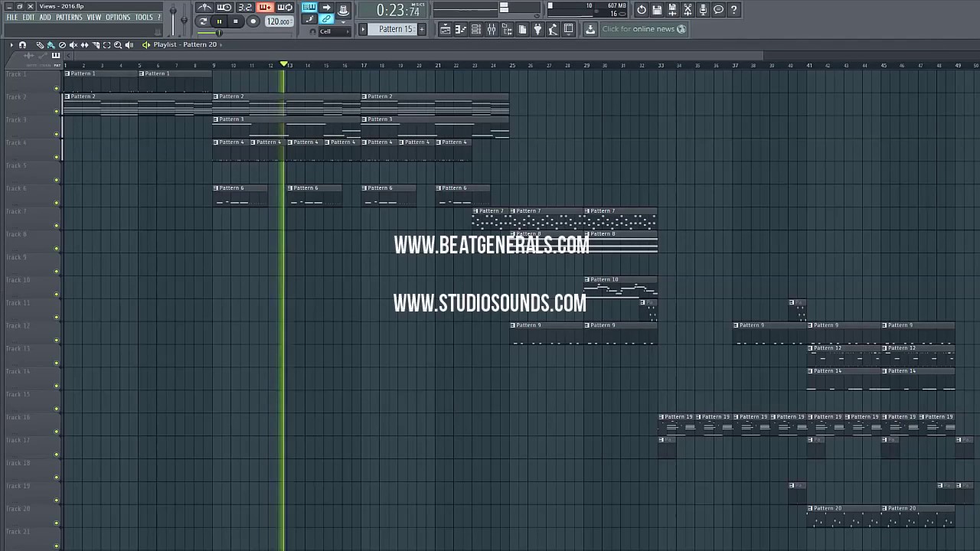980x551 pixels.
Task: Open the Mixer view icon
Action: point(492,29)
